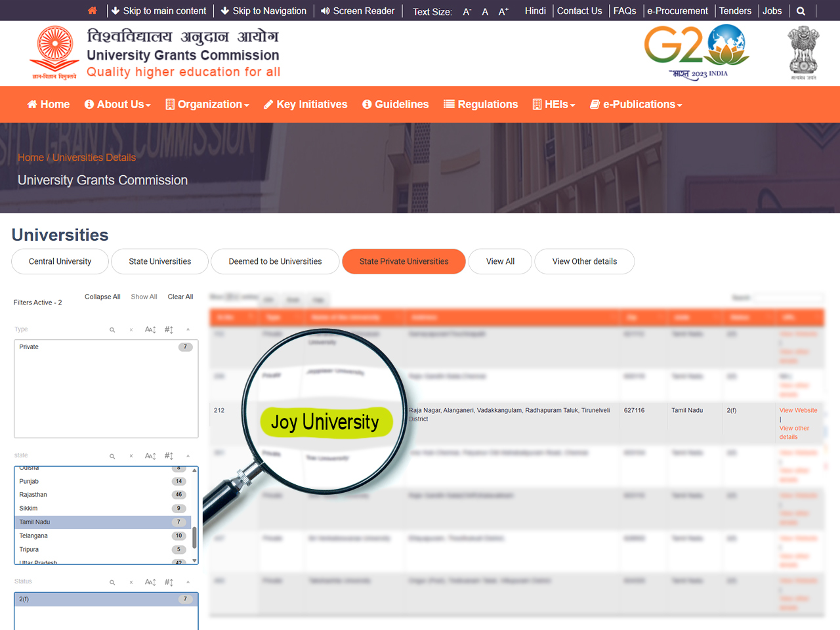Open View Website link for Joy University
The width and height of the screenshot is (840, 630).
click(798, 410)
